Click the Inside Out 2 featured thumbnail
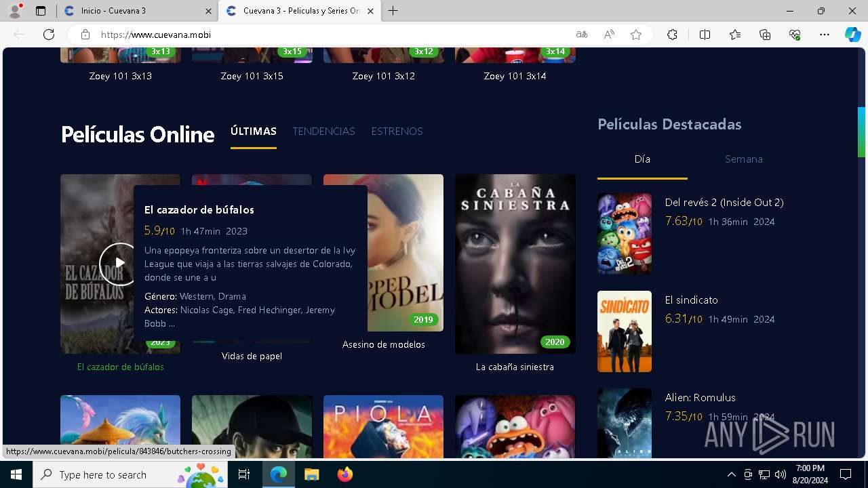 click(625, 234)
